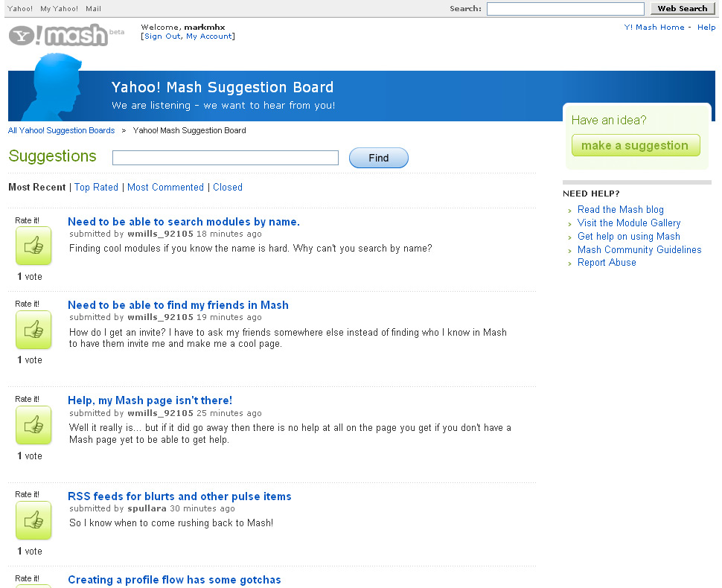Click the NEED HELP? heading
722x588 pixels.
point(591,194)
